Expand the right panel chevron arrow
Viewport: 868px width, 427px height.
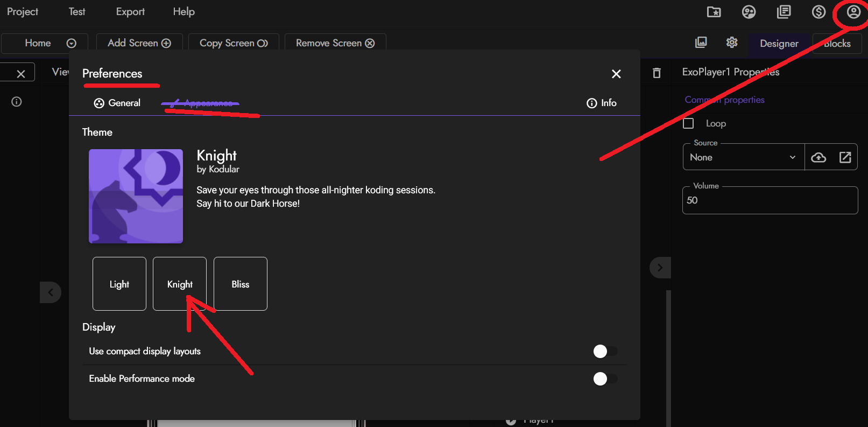(660, 268)
